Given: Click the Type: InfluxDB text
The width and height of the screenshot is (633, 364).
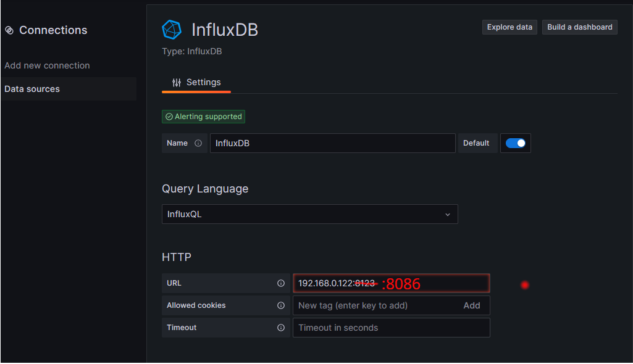Looking at the screenshot, I should pyautogui.click(x=192, y=52).
